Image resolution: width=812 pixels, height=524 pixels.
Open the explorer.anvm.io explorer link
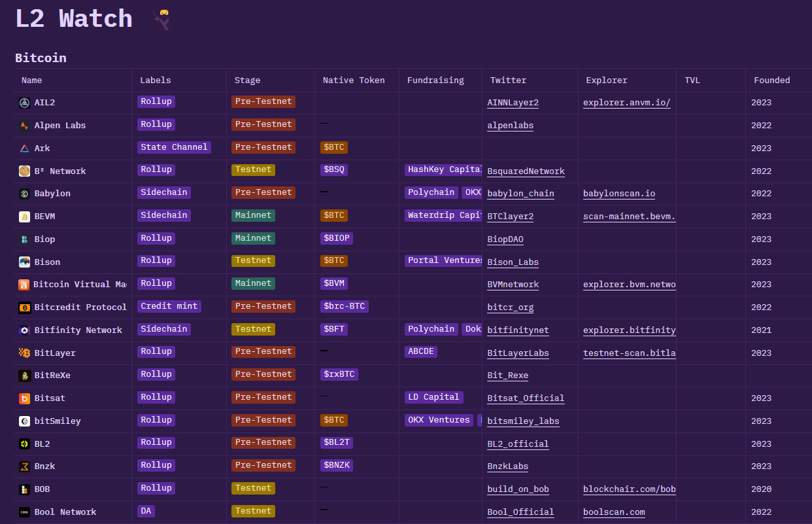(x=626, y=103)
